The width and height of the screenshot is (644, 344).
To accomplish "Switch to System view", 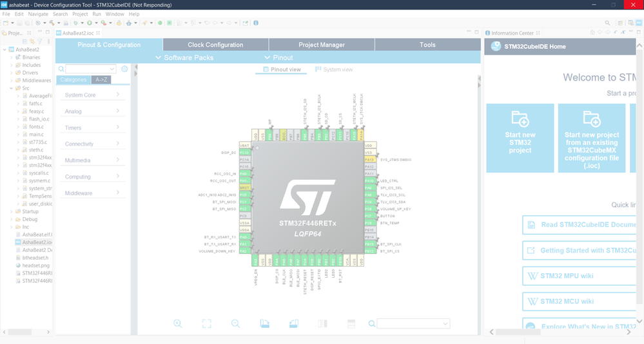I will tap(334, 70).
